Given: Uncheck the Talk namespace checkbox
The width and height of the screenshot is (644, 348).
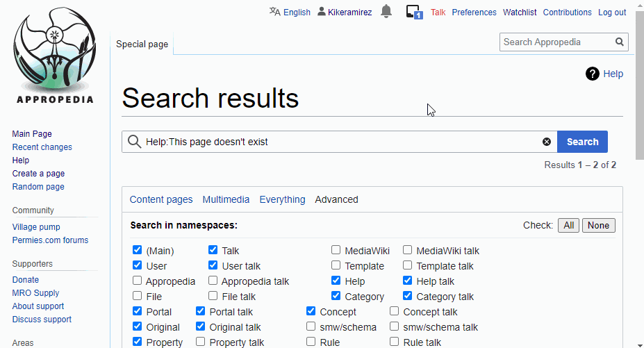Looking at the screenshot, I should [x=213, y=250].
